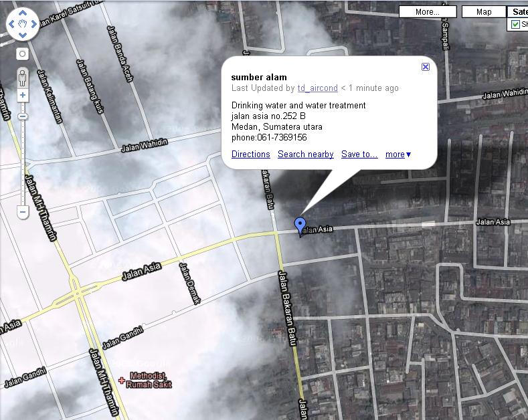Viewport: 528px width, 420px height.
Task: Click the Search nearby link
Action: pos(305,154)
